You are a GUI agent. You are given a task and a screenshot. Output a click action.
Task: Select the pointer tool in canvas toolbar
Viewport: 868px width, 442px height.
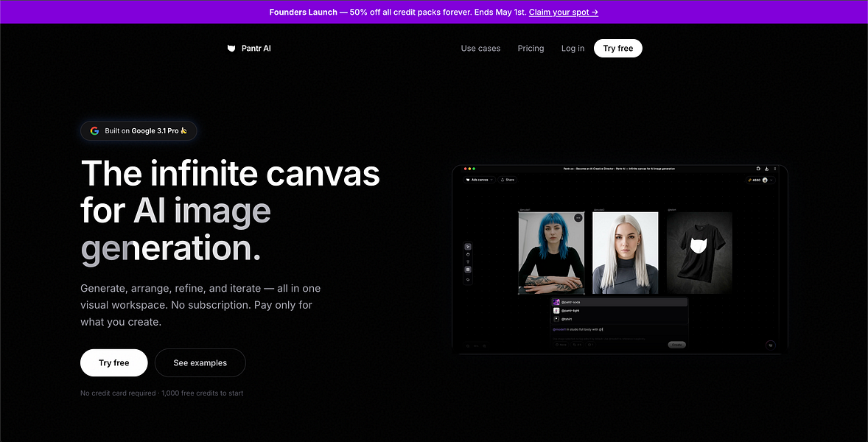click(468, 247)
